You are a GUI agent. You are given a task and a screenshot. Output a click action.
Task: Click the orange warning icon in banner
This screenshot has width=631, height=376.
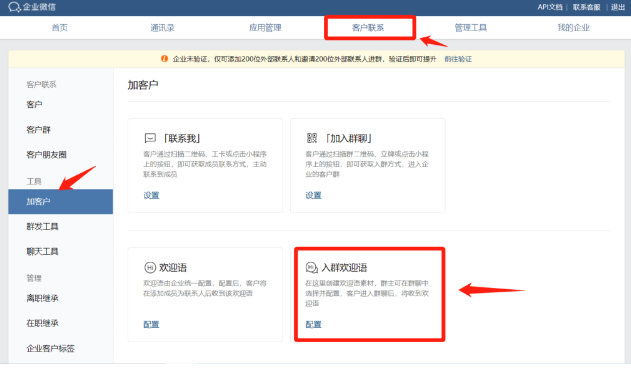tap(164, 59)
